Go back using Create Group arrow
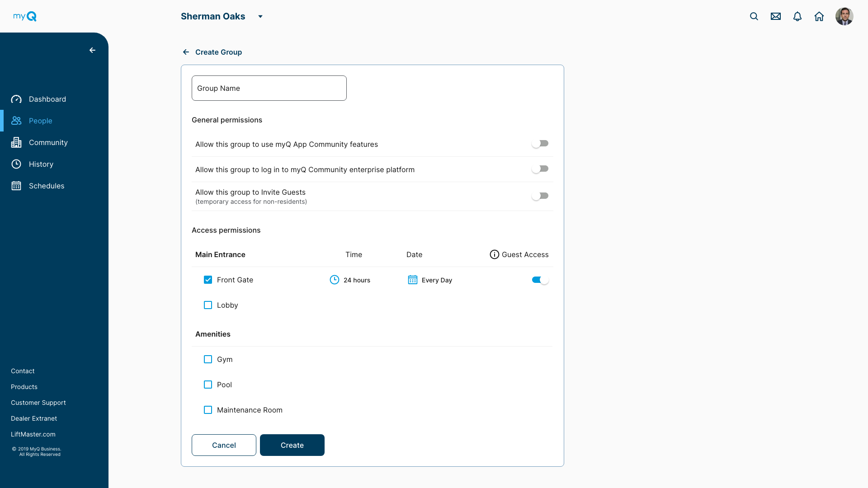Image resolution: width=868 pixels, height=488 pixels. [186, 52]
